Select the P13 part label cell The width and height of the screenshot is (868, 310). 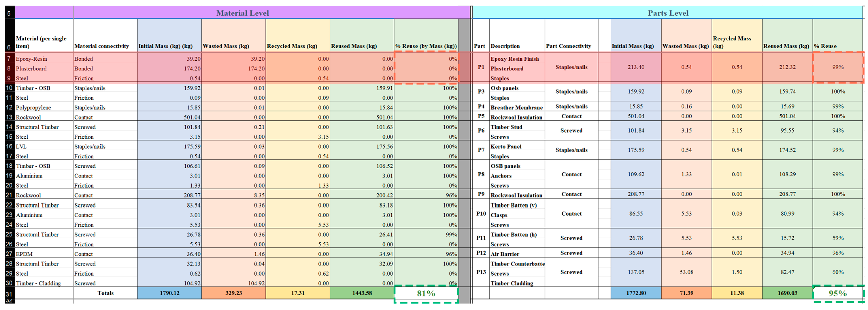(481, 272)
